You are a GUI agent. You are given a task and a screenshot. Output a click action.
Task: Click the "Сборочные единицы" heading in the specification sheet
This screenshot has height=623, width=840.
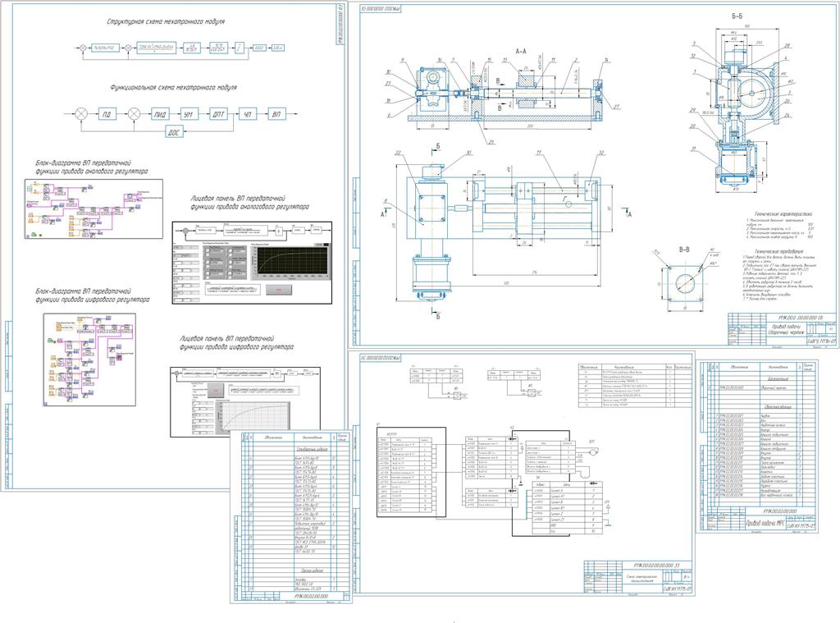click(777, 407)
